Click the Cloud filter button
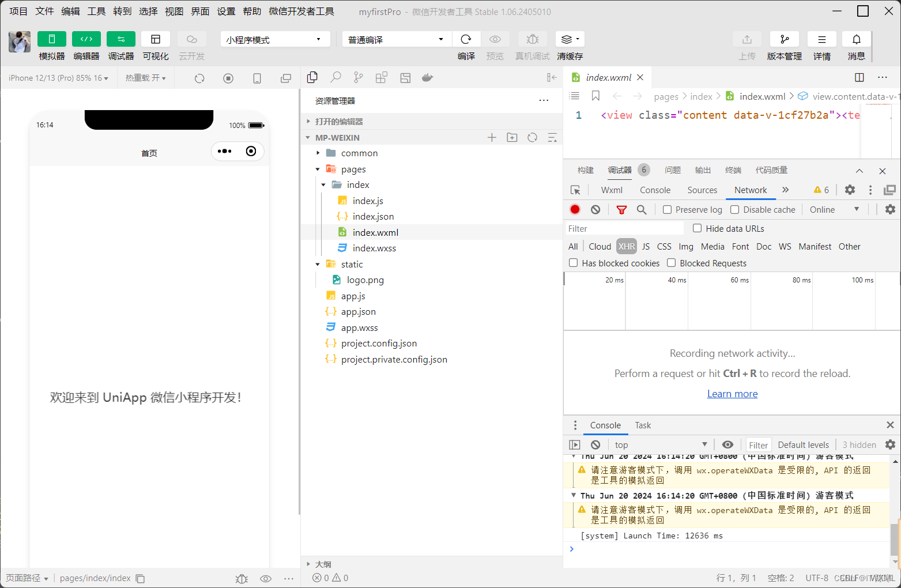The height and width of the screenshot is (588, 901). (x=600, y=246)
